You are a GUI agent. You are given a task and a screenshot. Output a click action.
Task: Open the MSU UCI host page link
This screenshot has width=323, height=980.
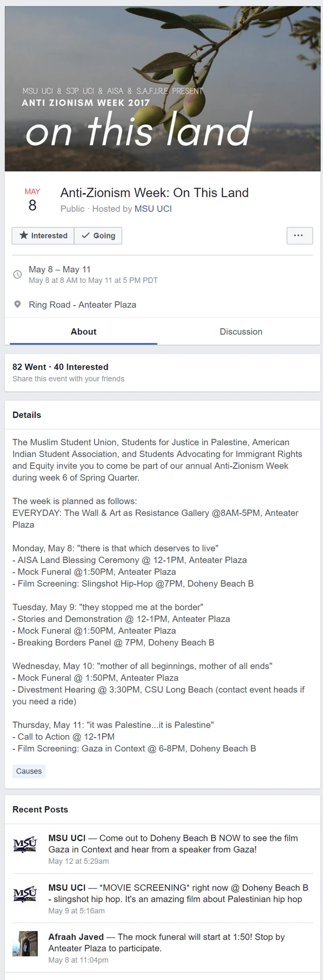(x=153, y=209)
